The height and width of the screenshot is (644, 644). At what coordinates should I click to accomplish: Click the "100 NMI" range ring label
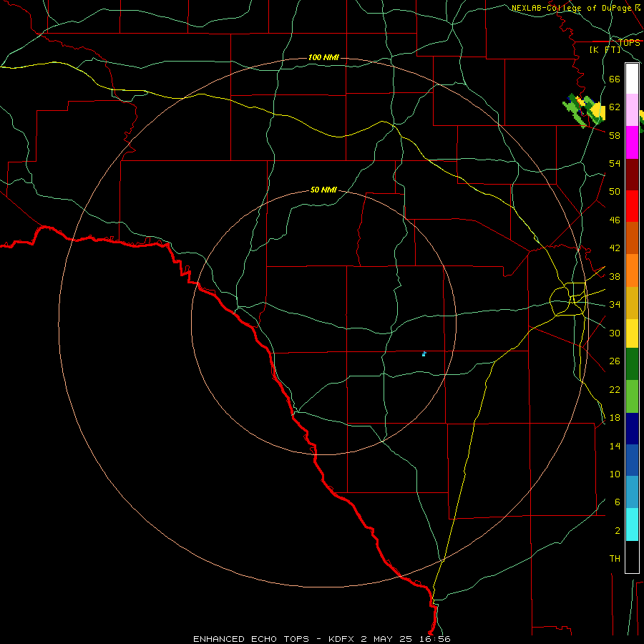pyautogui.click(x=323, y=57)
